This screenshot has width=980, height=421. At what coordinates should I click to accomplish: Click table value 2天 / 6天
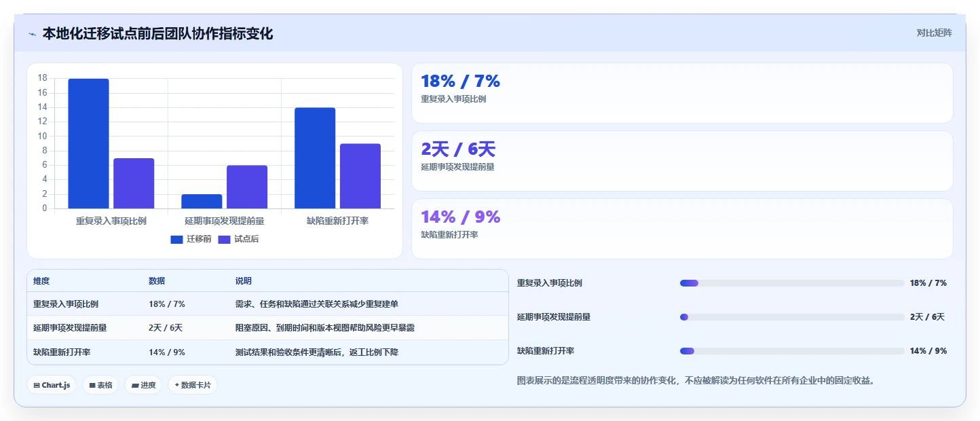(166, 328)
